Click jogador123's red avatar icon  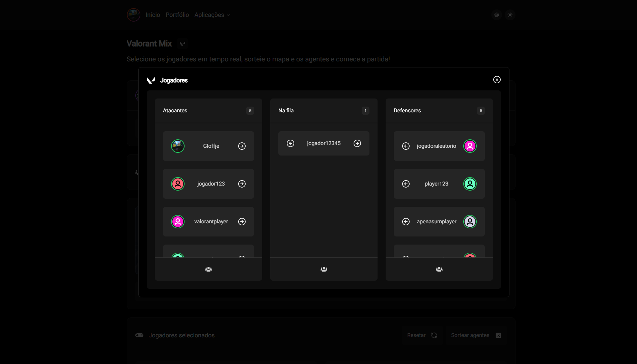click(x=178, y=184)
